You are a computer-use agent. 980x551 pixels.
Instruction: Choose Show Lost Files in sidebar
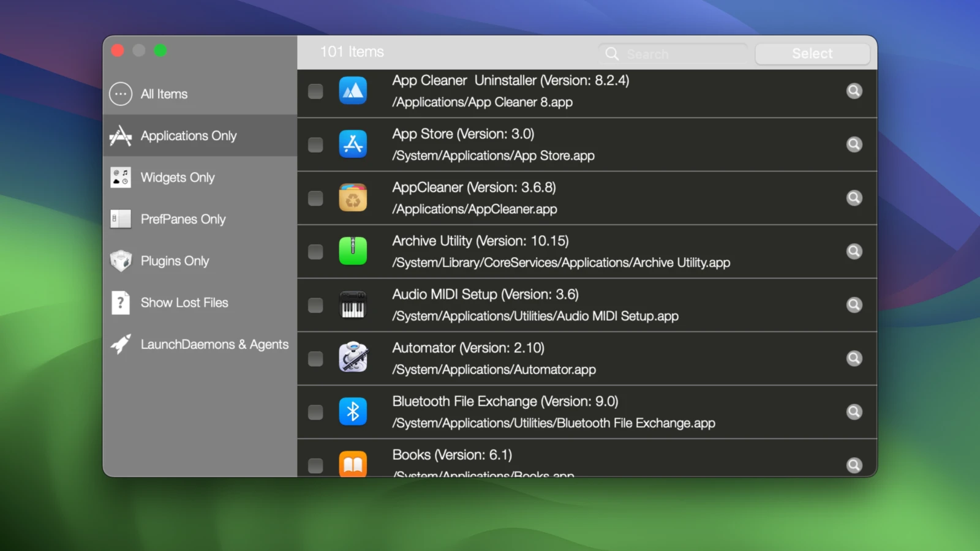click(x=184, y=302)
